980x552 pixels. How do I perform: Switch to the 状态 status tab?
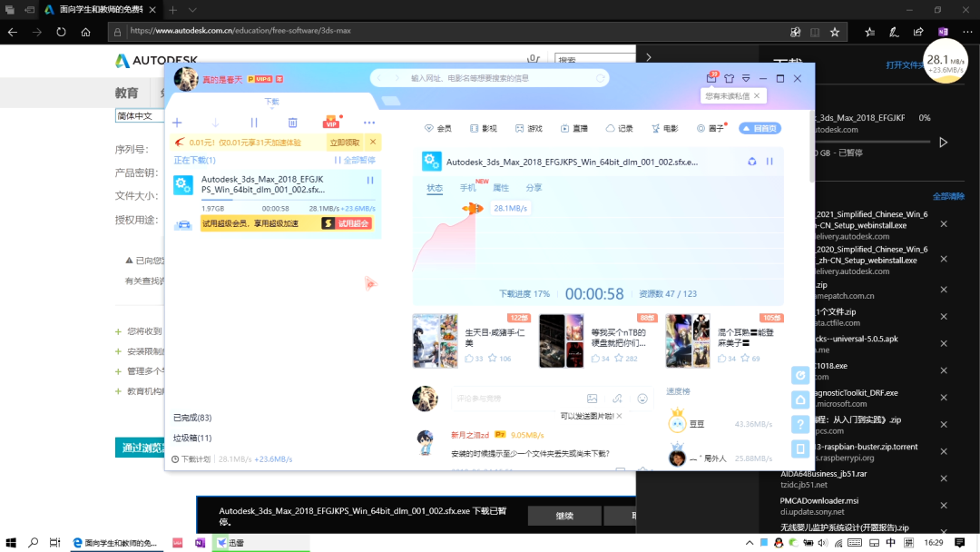pyautogui.click(x=435, y=188)
